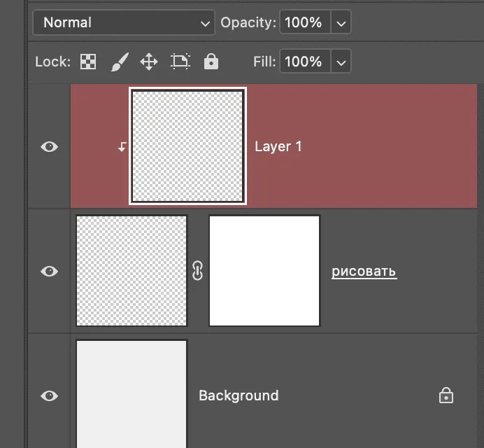Click the Layer 1 transparent thumbnail
Screen dimensions: 484x448
coord(187,146)
